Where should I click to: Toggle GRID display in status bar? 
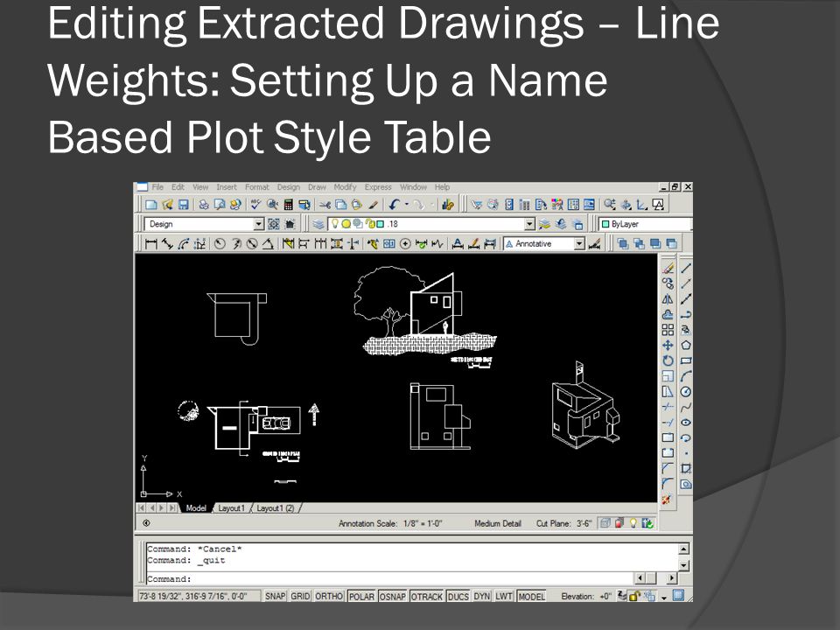point(300,596)
